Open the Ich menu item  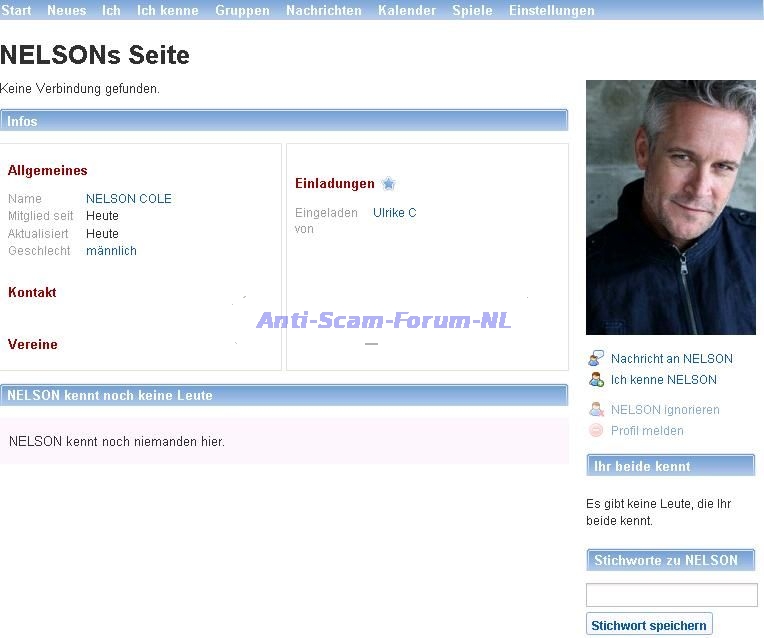pyautogui.click(x=111, y=10)
